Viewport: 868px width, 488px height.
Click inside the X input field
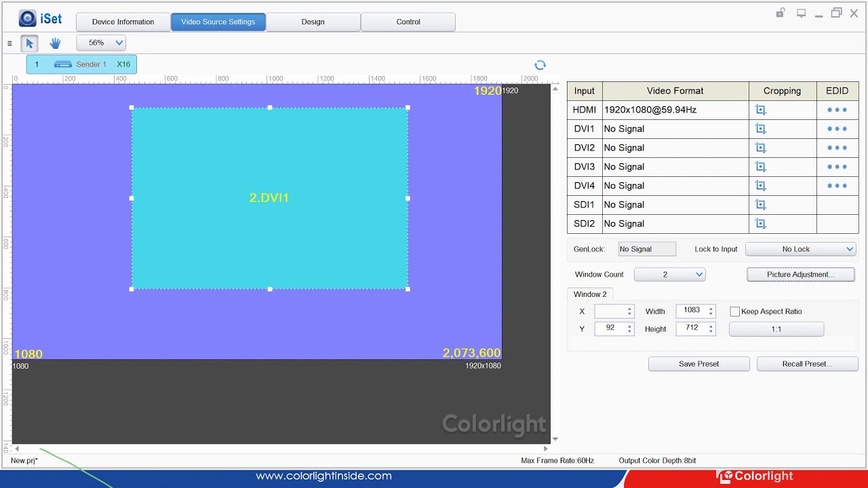tap(610, 311)
